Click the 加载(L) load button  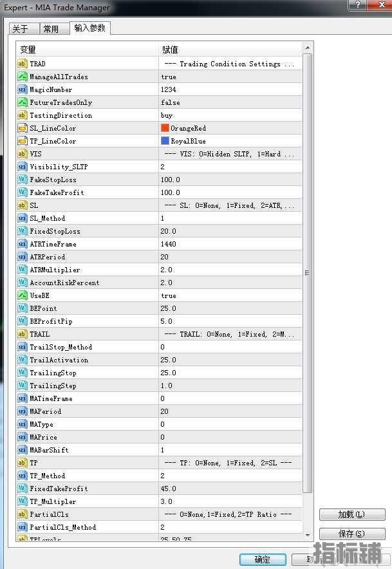click(351, 514)
